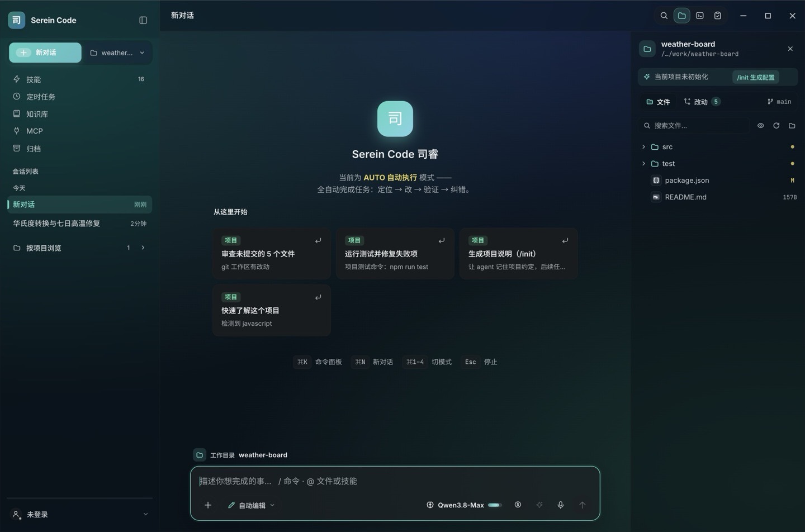Open package.json in file tree
Viewport: 805px width, 532px height.
[x=719, y=180]
